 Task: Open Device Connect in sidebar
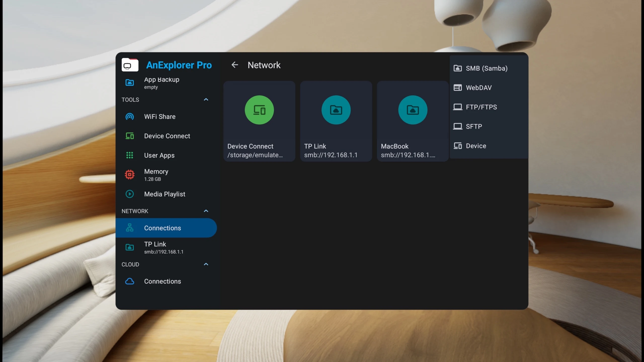[x=166, y=136]
